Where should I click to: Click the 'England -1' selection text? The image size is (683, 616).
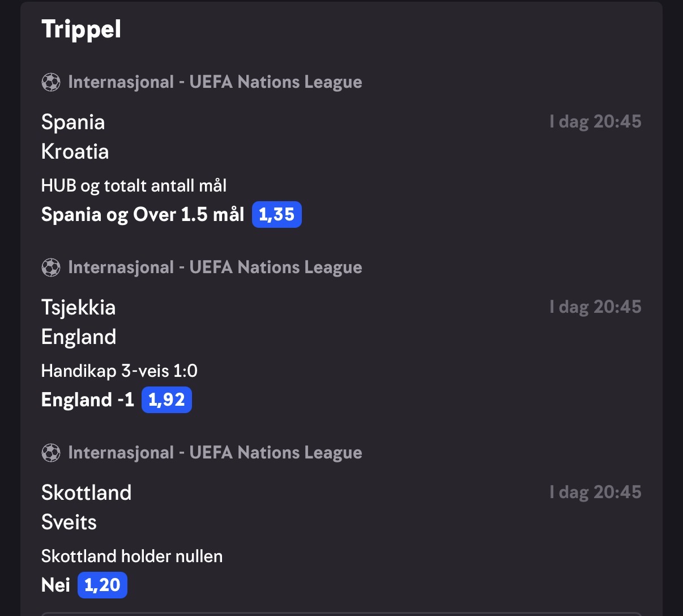pyautogui.click(x=88, y=400)
